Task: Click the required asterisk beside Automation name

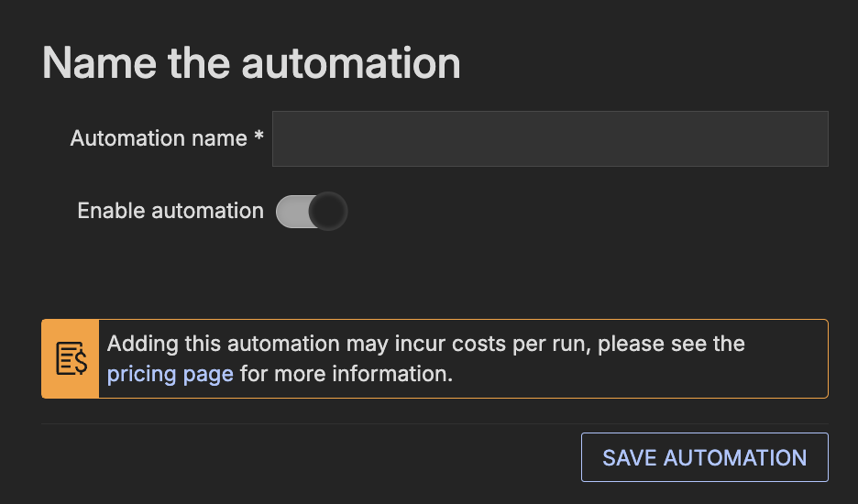Action: [259, 137]
